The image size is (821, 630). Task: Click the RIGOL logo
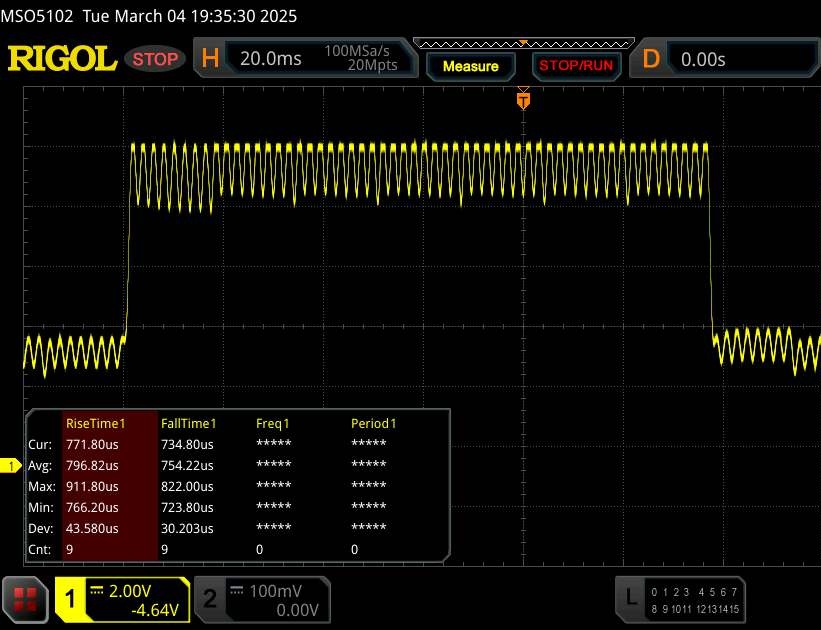click(x=62, y=59)
